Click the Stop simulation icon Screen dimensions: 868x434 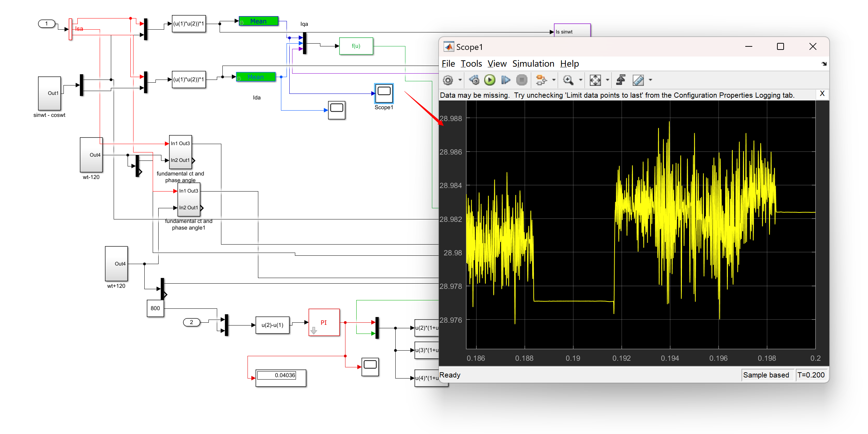[x=521, y=80]
